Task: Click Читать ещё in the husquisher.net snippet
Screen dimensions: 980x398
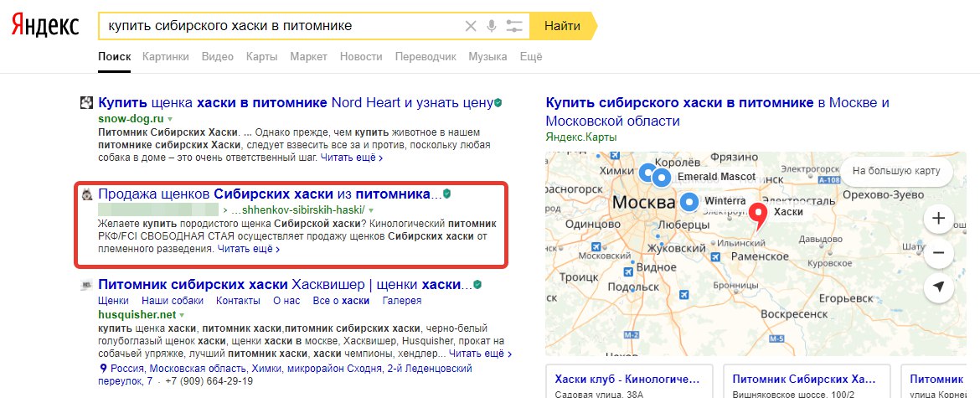Action: click(x=480, y=354)
